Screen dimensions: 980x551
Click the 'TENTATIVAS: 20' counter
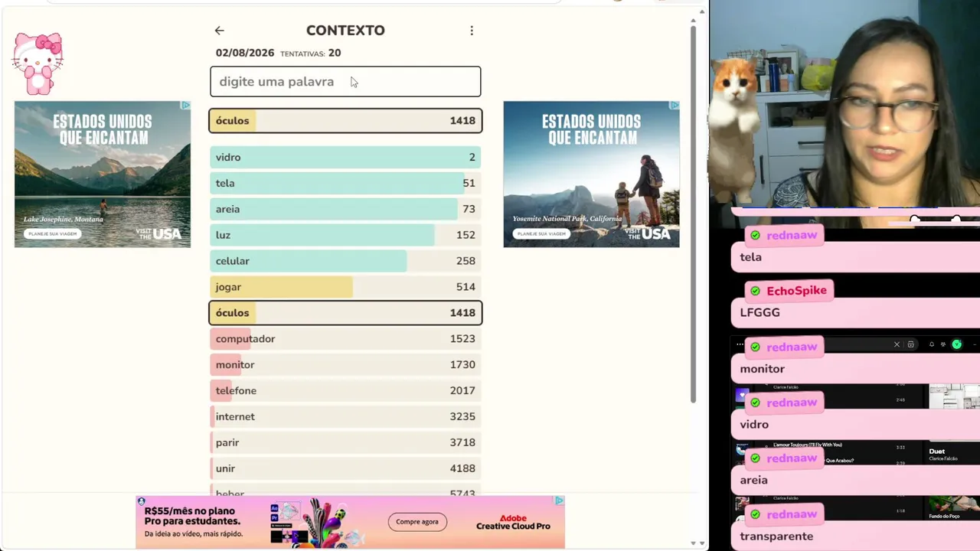pos(311,54)
